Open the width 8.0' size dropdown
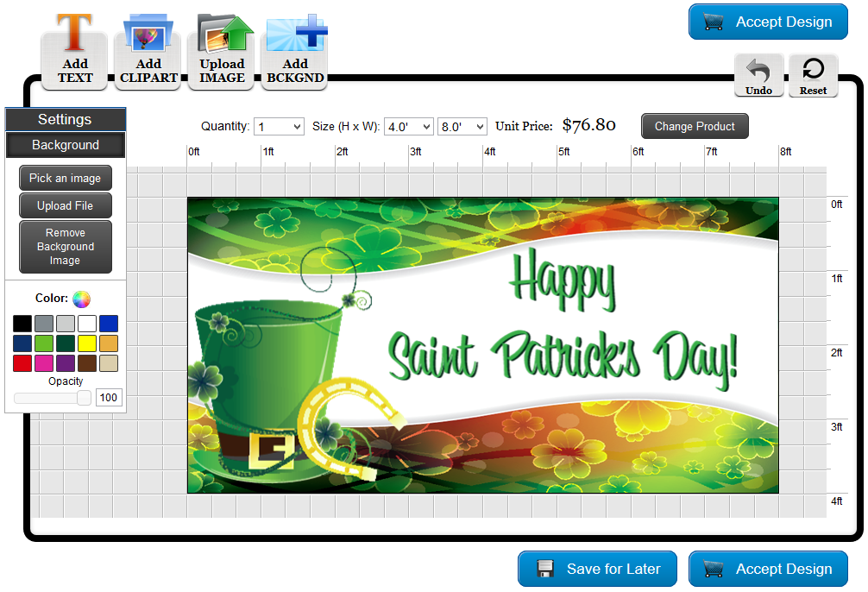Viewport: 868px width, 592px height. coord(462,127)
